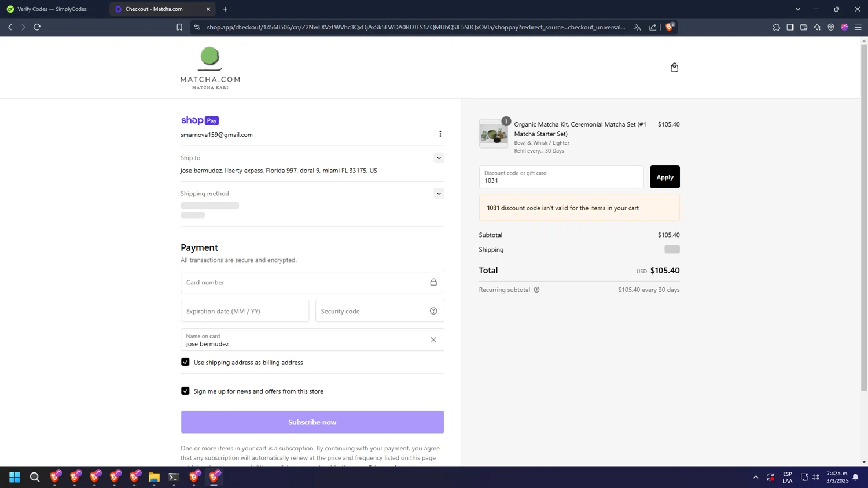
Task: Click the Total amount $105.40
Action: point(665,271)
